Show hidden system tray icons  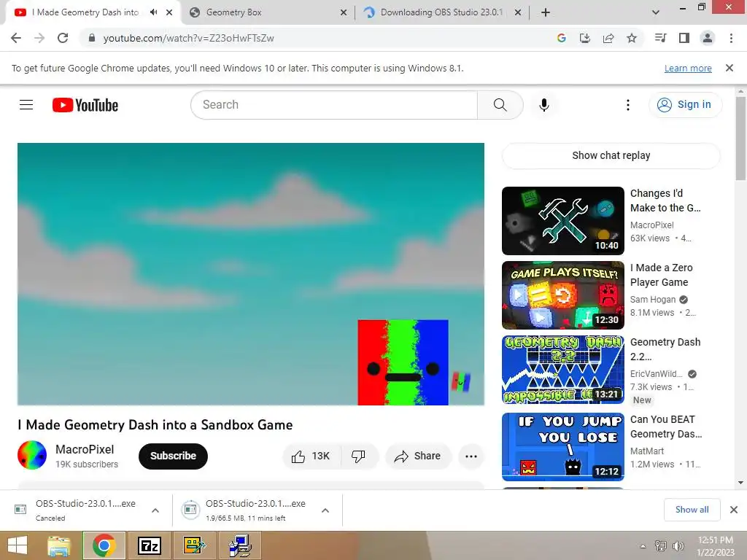(x=643, y=546)
